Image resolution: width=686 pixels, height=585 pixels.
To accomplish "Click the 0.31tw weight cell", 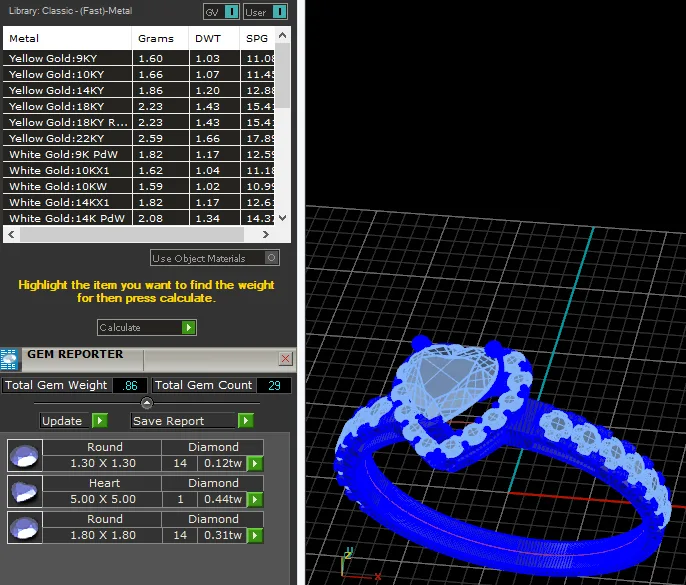I will pos(222,536).
